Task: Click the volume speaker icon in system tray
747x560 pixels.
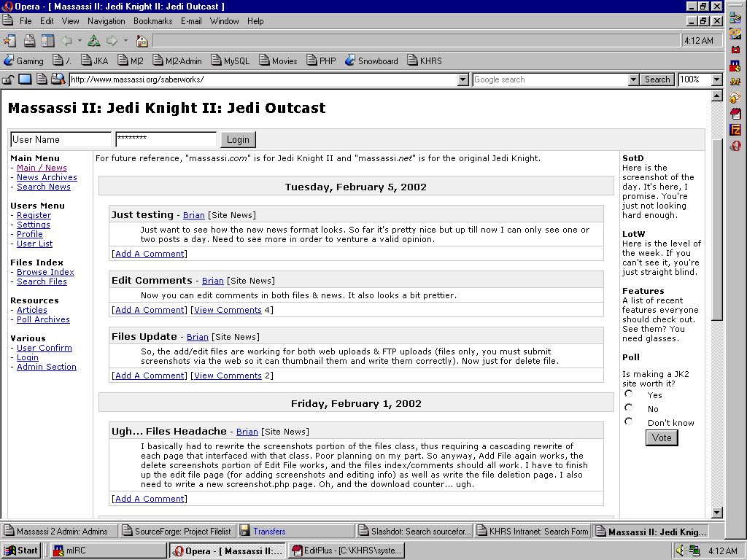Action: [x=680, y=551]
